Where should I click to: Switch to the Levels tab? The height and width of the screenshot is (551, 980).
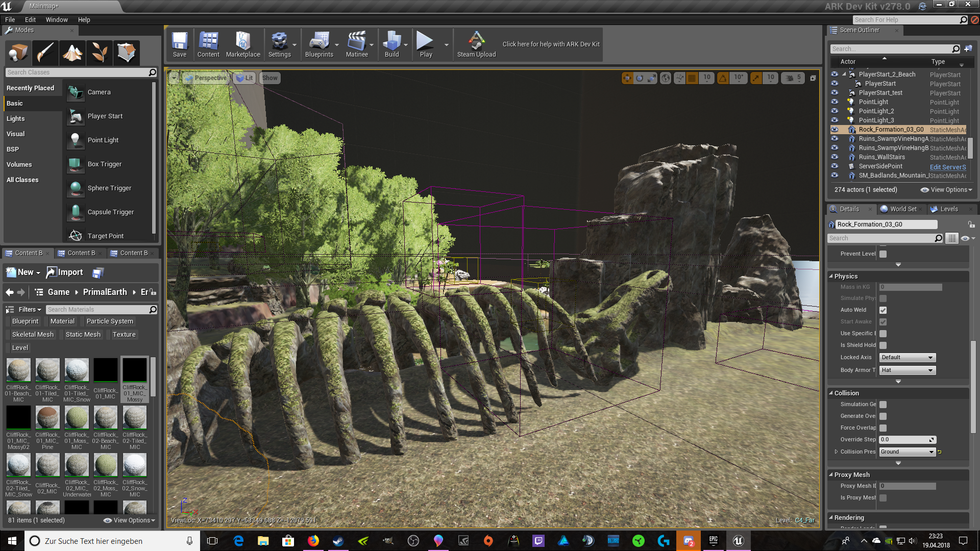[949, 209]
